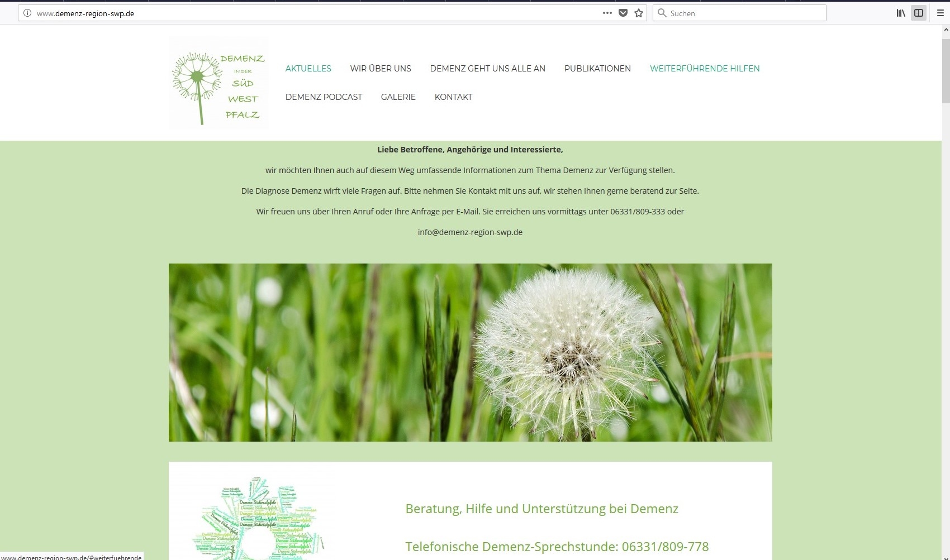This screenshot has width=950, height=560.
Task: Click the dandelion banner photo
Action: coord(470,352)
